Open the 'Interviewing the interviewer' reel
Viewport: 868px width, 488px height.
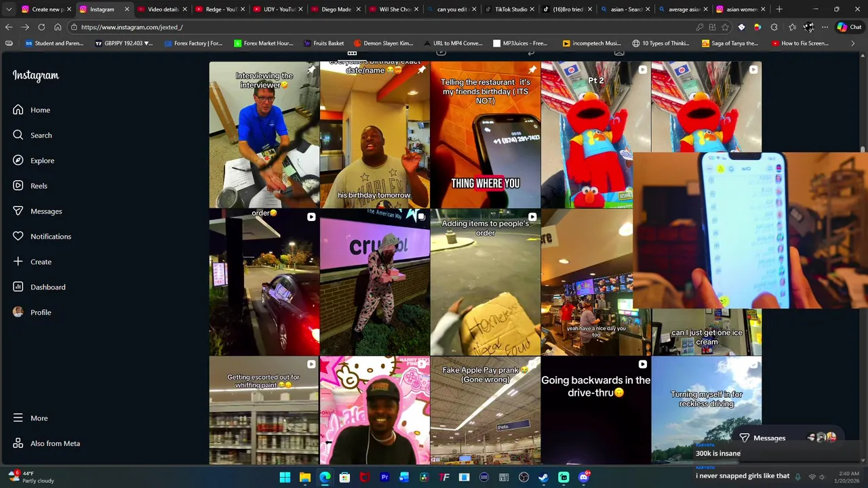(264, 135)
